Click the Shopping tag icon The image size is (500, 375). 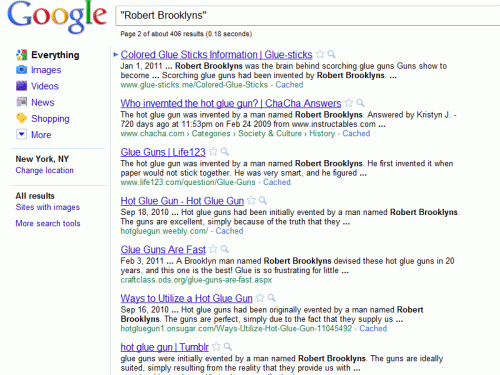tap(21, 118)
